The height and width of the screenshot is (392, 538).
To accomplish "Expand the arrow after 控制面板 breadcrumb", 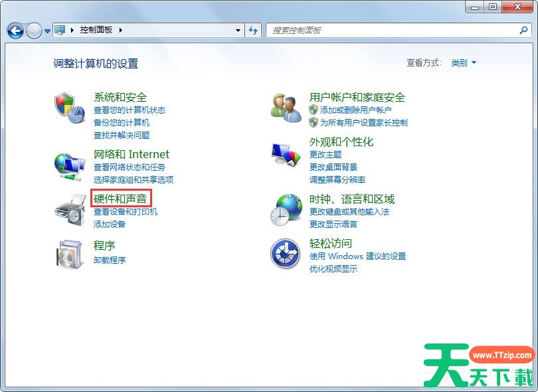I will click(121, 30).
